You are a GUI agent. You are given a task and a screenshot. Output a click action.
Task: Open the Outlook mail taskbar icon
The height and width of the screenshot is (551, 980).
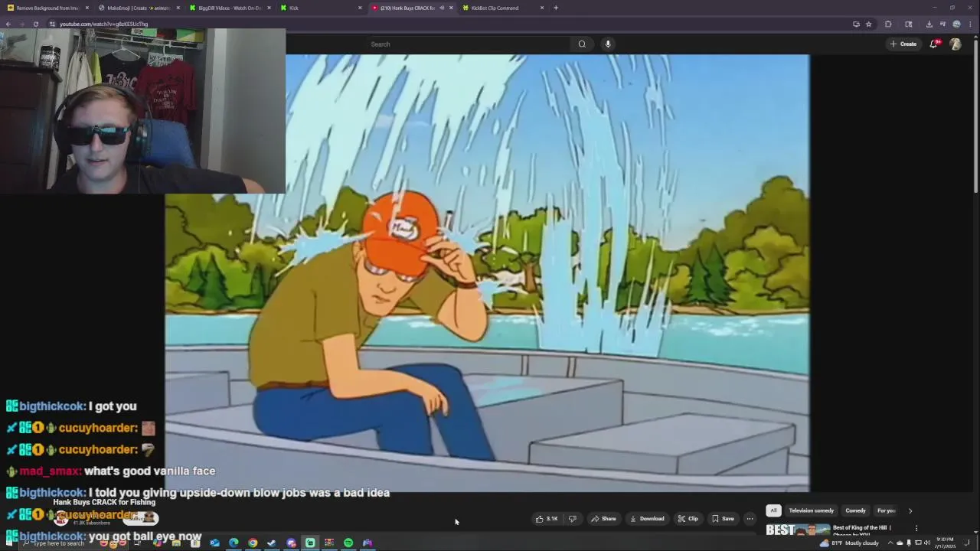(x=214, y=543)
